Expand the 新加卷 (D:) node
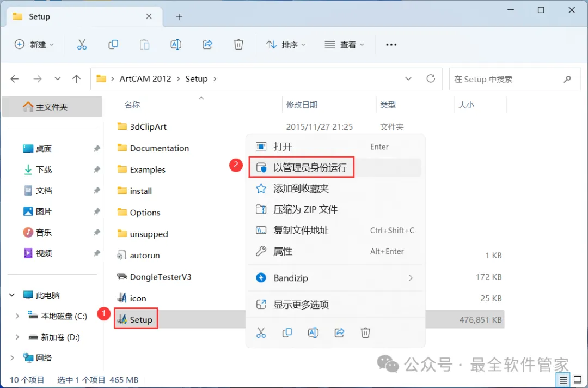 tap(17, 337)
